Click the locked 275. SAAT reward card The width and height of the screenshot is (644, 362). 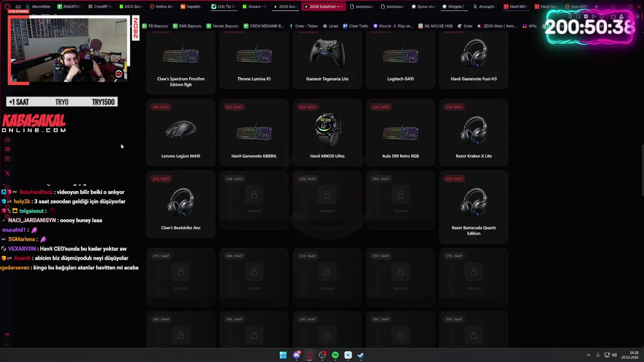point(474,278)
